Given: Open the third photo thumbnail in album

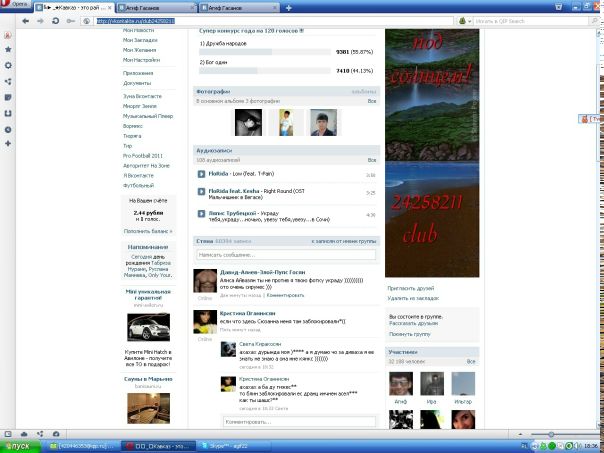Looking at the screenshot, I should 320,124.
